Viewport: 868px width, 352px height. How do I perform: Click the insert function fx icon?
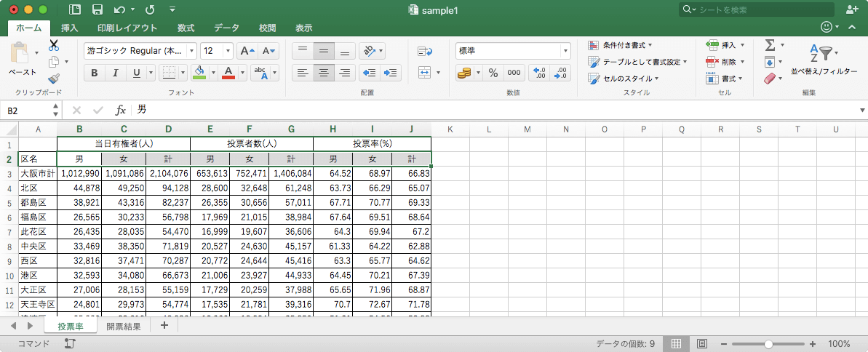(121, 110)
